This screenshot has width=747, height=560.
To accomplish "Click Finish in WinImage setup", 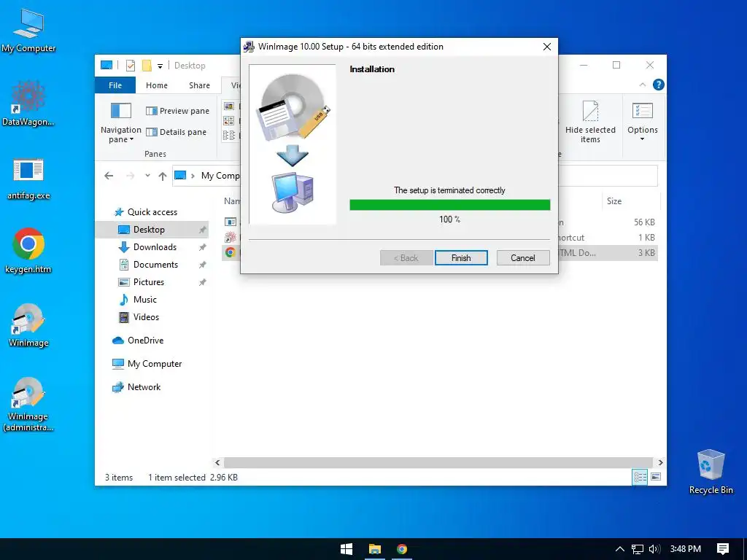I will point(461,257).
